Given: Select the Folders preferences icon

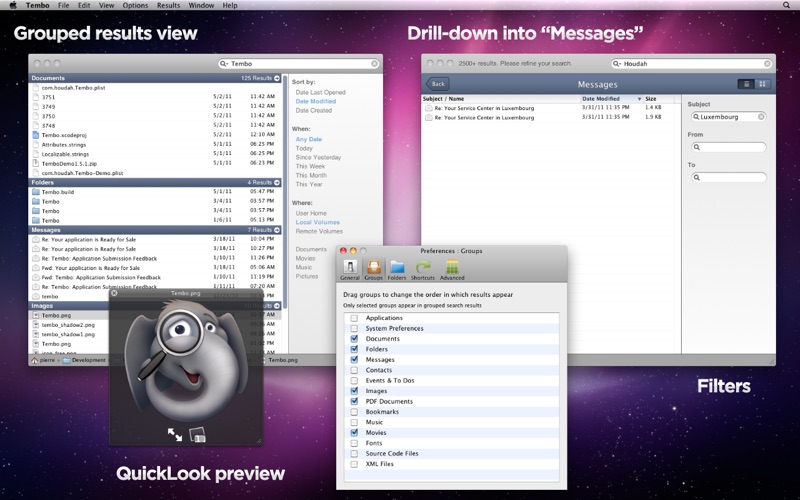Looking at the screenshot, I should [396, 269].
